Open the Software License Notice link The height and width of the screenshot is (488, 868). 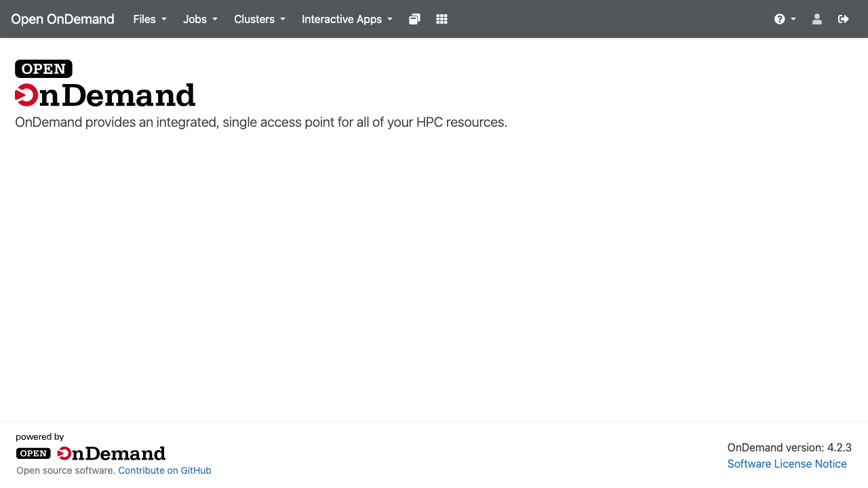pos(787,464)
